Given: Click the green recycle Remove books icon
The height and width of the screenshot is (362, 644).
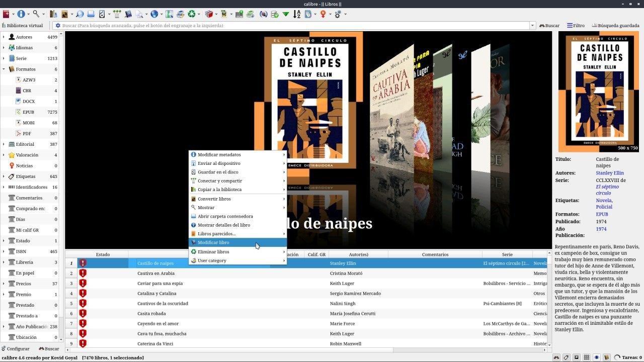Looking at the screenshot, I should point(191,14).
